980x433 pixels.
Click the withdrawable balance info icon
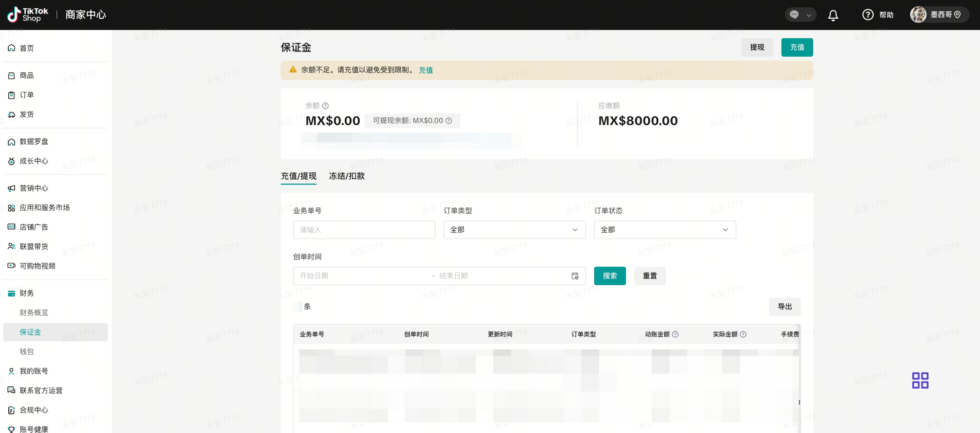449,121
